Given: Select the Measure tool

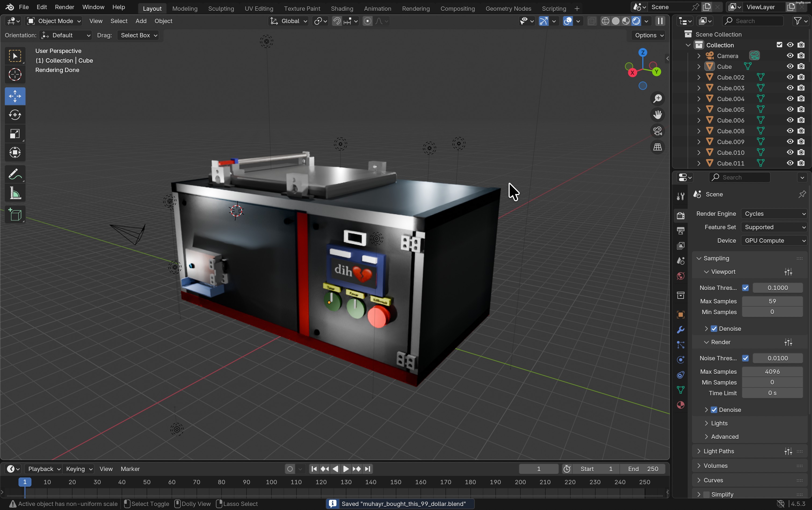Looking at the screenshot, I should [15, 193].
